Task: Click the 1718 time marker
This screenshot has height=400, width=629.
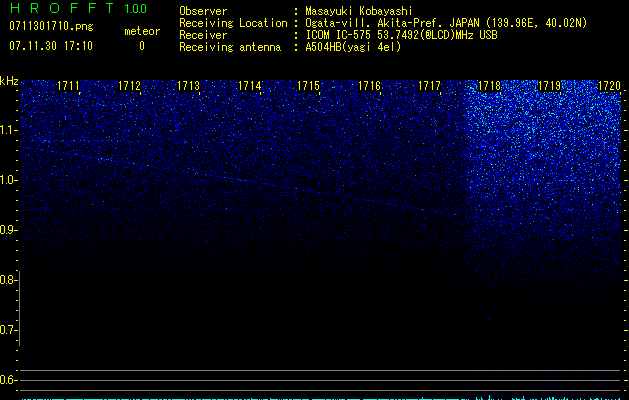Action: tap(489, 85)
